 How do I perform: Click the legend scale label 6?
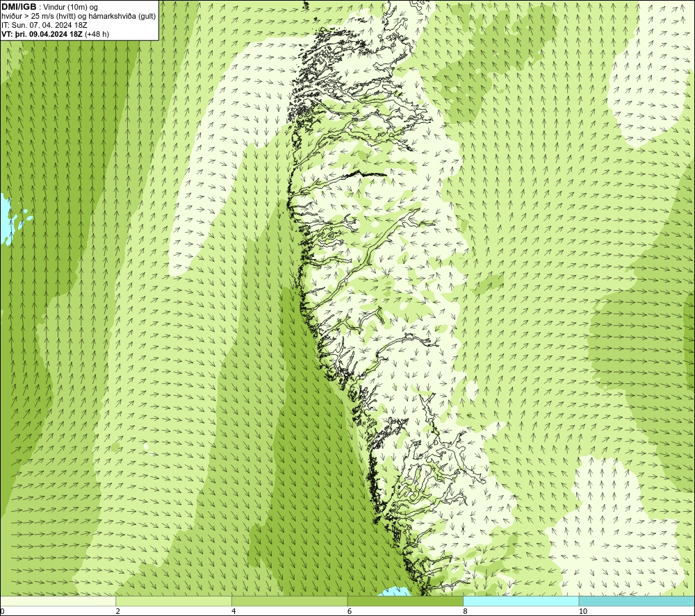click(x=350, y=611)
